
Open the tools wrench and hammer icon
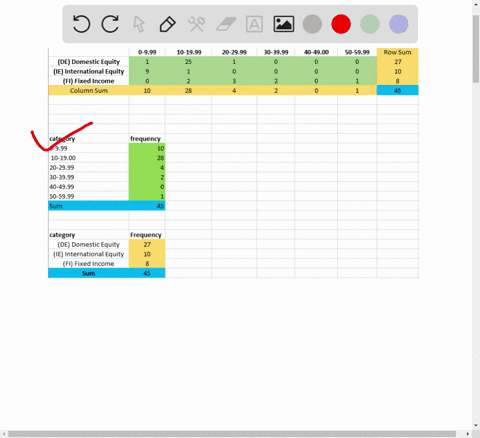197,24
